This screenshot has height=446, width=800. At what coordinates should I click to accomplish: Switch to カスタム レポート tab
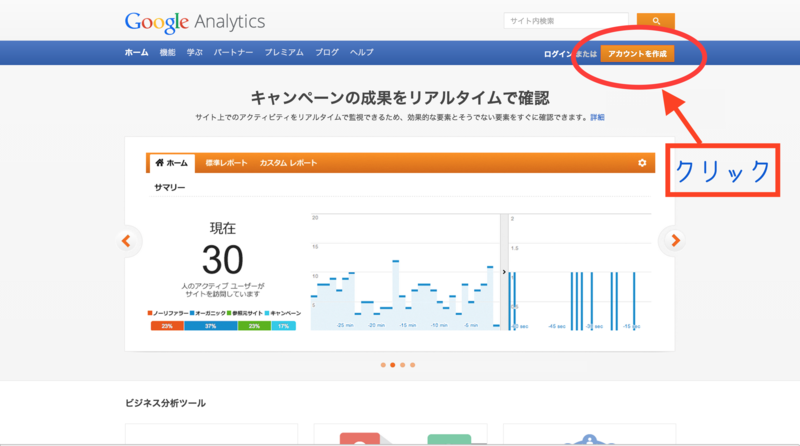288,163
